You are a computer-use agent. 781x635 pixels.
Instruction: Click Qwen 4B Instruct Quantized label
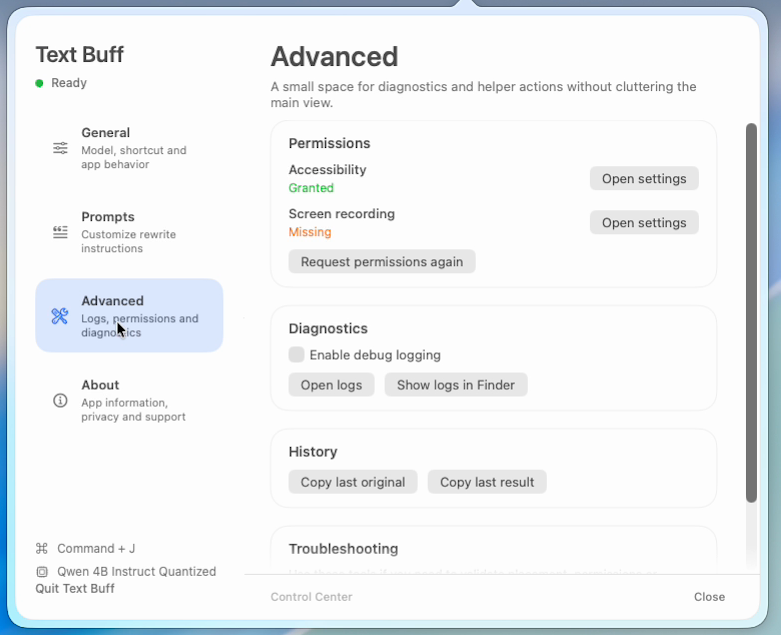click(136, 572)
